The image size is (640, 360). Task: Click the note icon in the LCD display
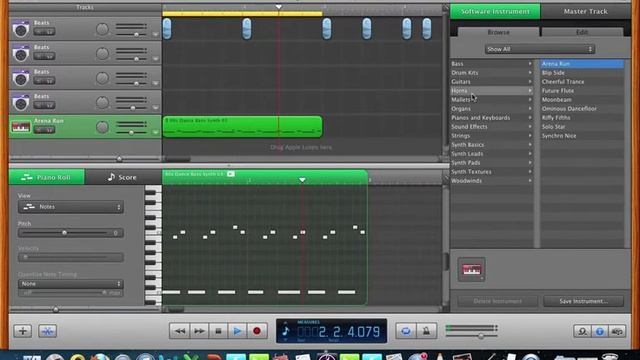pos(286,331)
